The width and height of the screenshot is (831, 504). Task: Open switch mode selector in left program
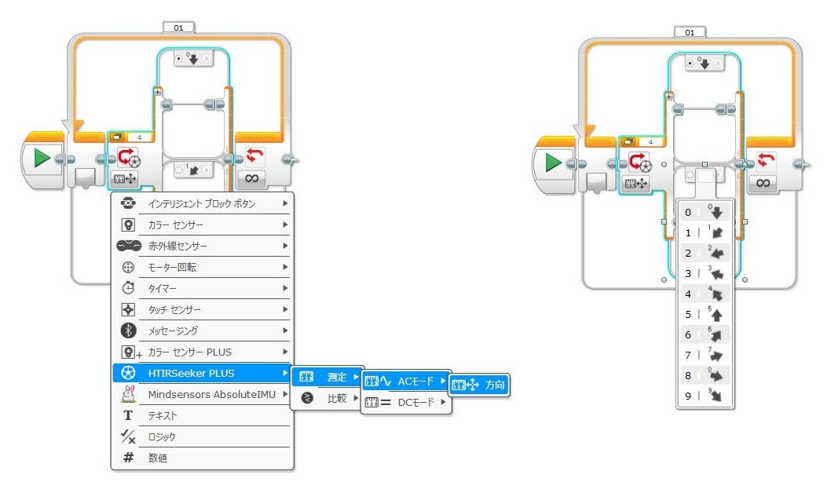click(x=125, y=179)
